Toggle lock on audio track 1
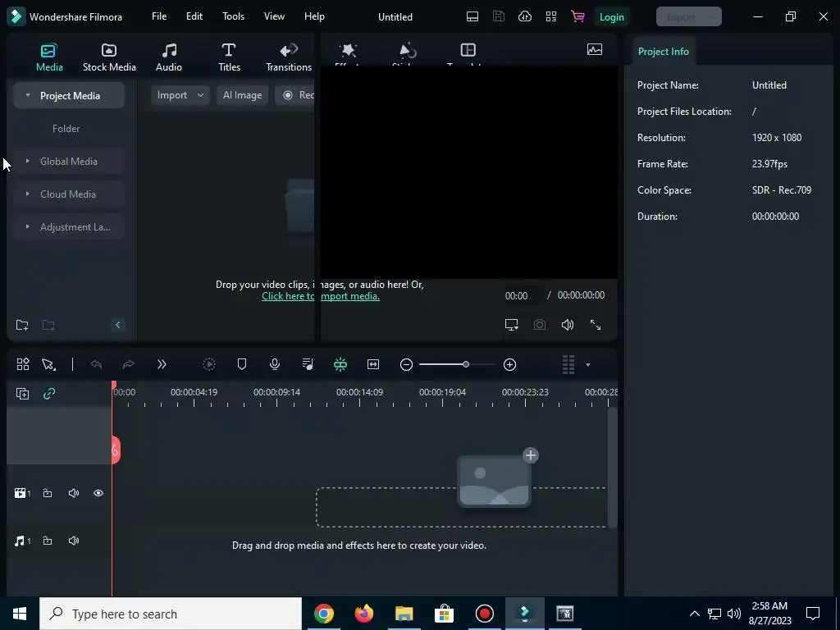 [x=48, y=541]
